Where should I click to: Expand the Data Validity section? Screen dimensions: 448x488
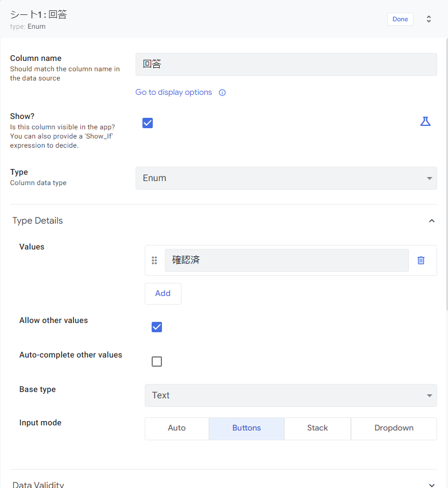coord(431,484)
